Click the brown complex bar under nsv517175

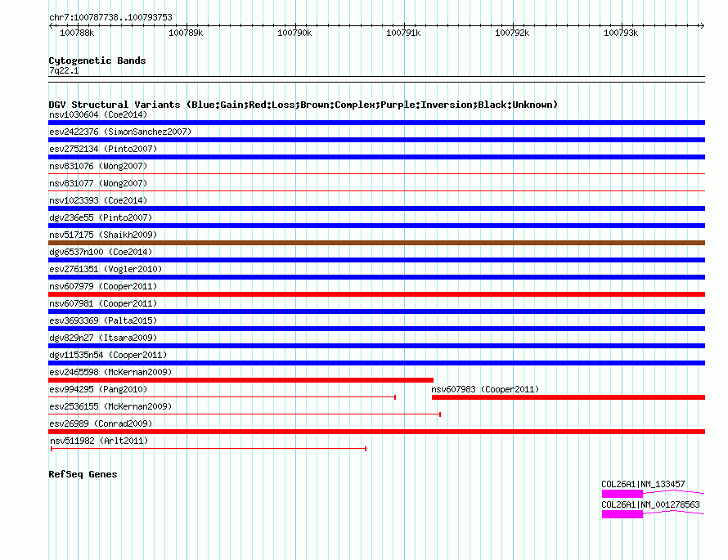pyautogui.click(x=376, y=243)
